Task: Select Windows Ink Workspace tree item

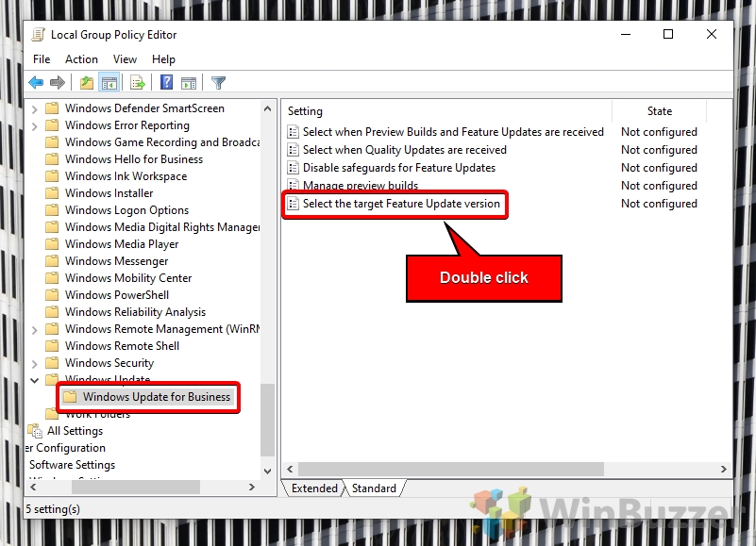Action: pos(126,176)
